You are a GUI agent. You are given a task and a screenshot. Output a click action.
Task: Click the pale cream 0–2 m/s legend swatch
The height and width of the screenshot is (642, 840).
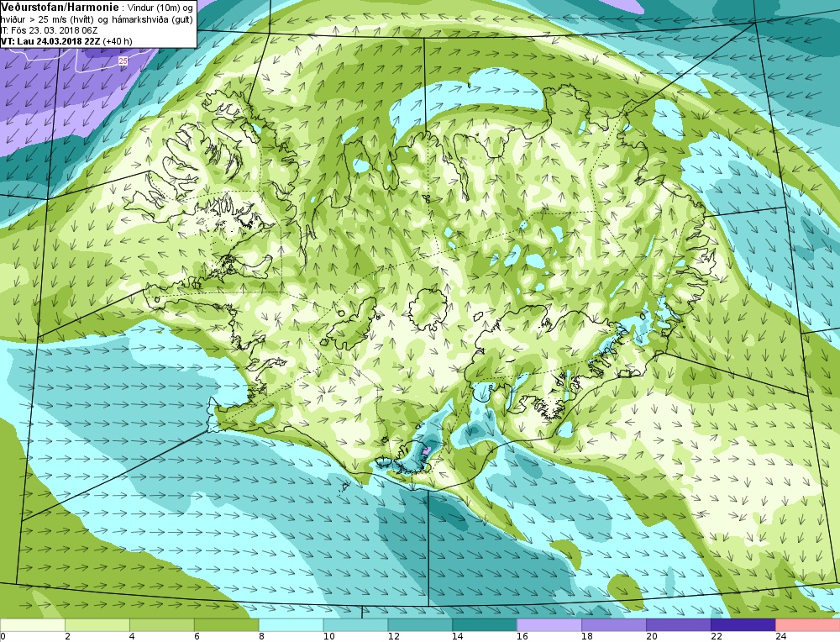coord(33,625)
